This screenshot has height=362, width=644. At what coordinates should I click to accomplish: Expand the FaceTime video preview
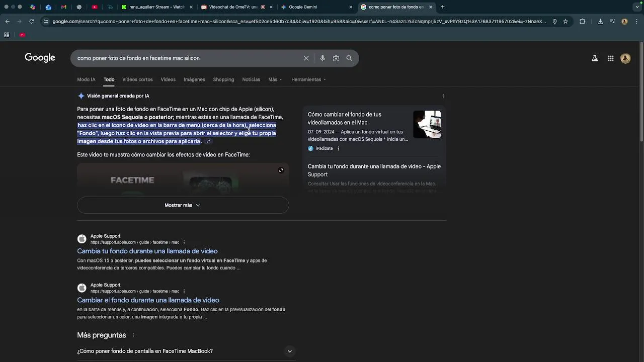pos(281,170)
